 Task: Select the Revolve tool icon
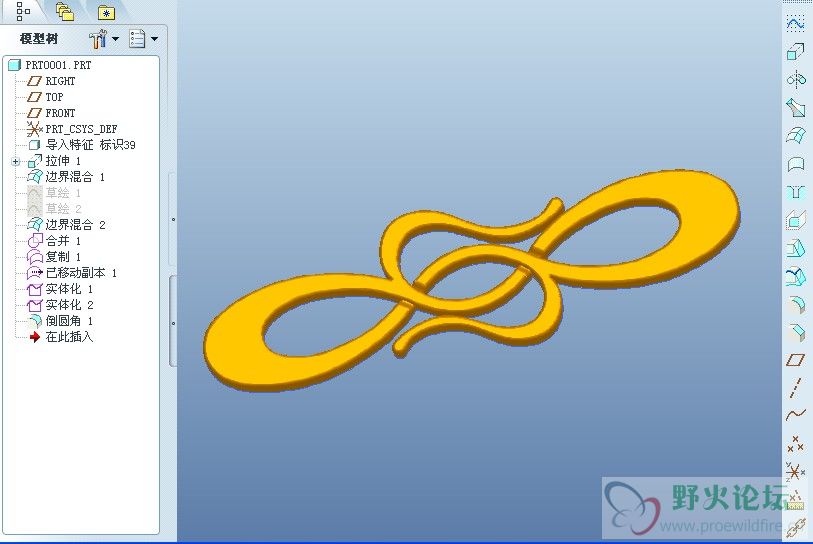pos(795,79)
